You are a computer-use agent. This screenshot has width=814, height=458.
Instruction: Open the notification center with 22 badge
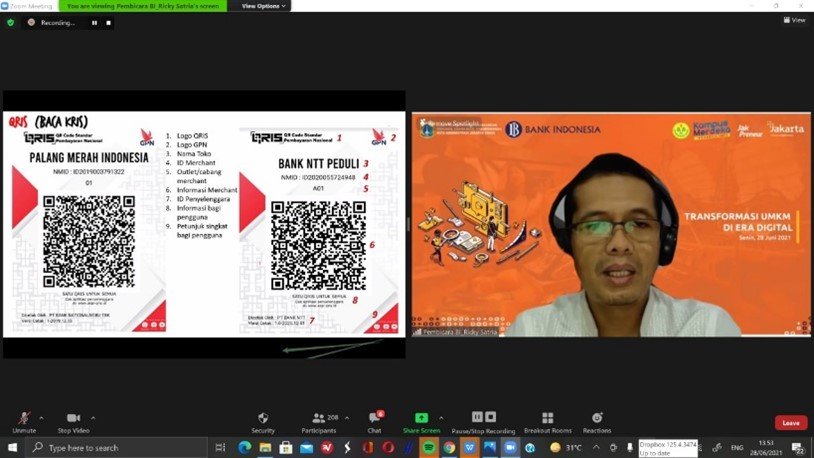(x=798, y=448)
